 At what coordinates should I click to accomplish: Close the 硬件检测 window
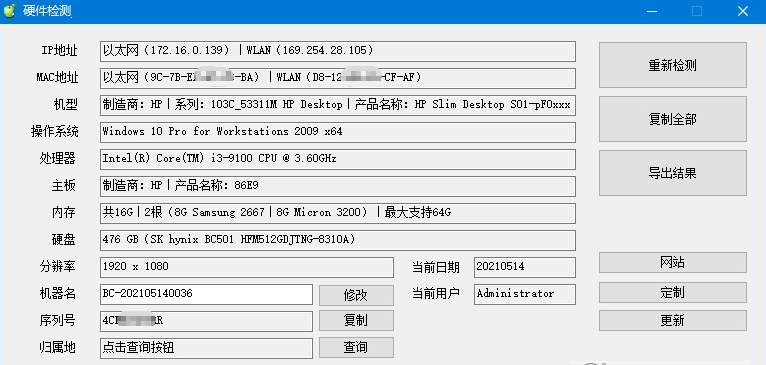pyautogui.click(x=743, y=11)
